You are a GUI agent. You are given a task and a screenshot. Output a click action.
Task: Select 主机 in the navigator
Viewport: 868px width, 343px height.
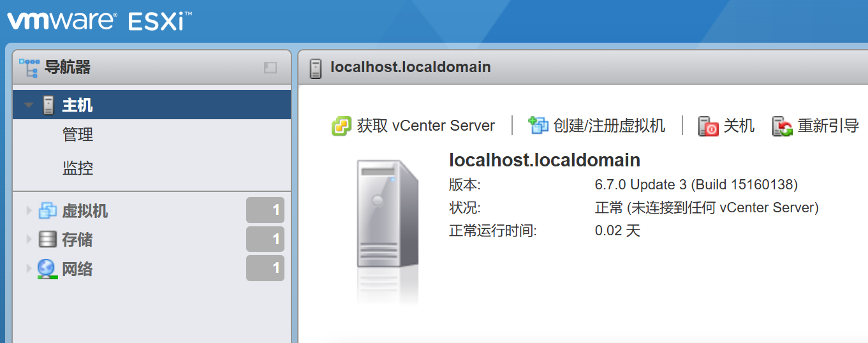pos(152,105)
